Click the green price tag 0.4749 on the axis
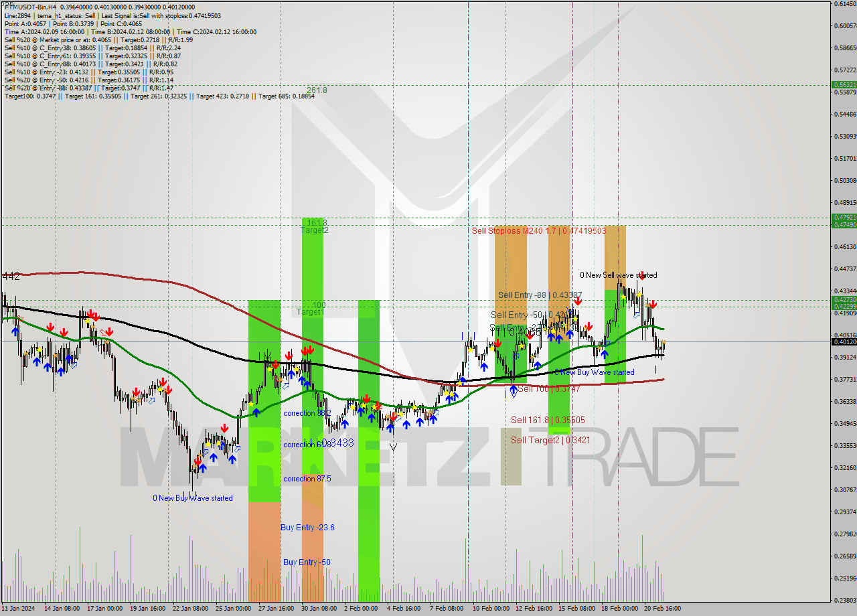857x616 pixels. pos(844,224)
